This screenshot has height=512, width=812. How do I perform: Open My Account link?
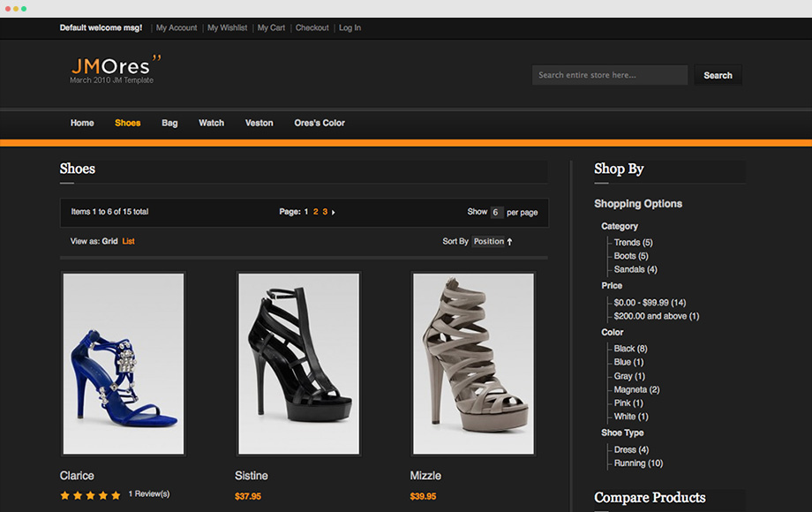coord(177,28)
